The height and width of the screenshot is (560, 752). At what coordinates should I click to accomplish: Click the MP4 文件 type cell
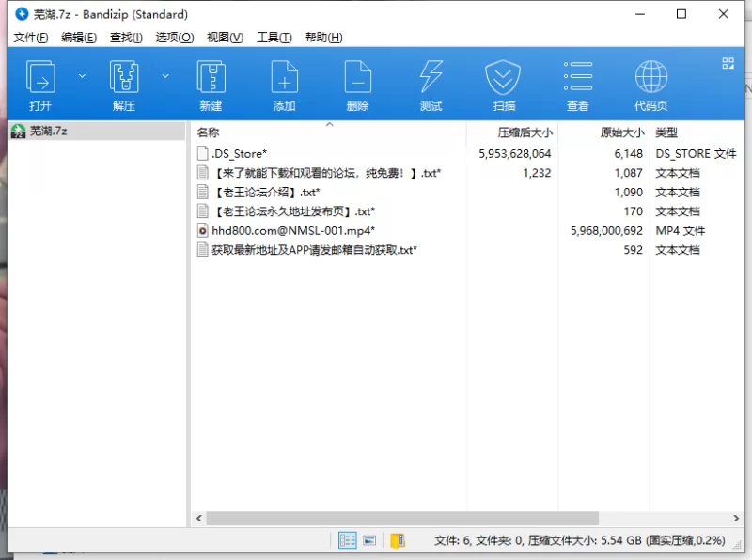pos(680,230)
